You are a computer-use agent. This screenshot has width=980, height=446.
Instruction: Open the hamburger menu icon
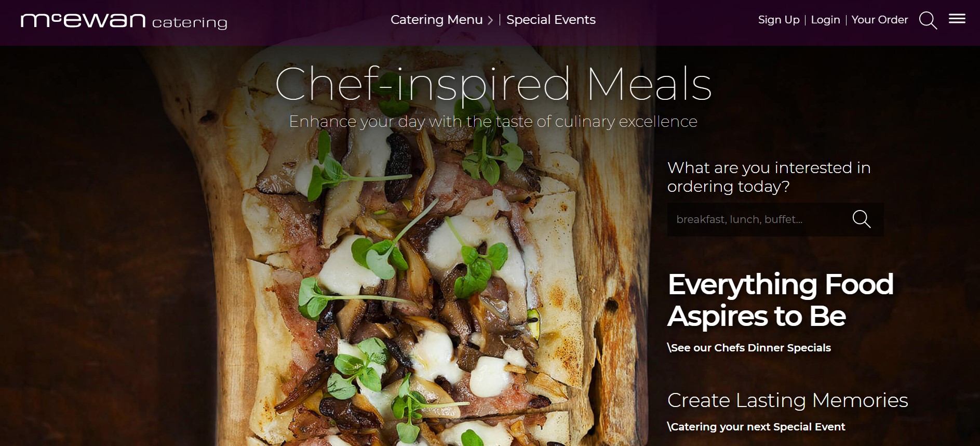[957, 19]
